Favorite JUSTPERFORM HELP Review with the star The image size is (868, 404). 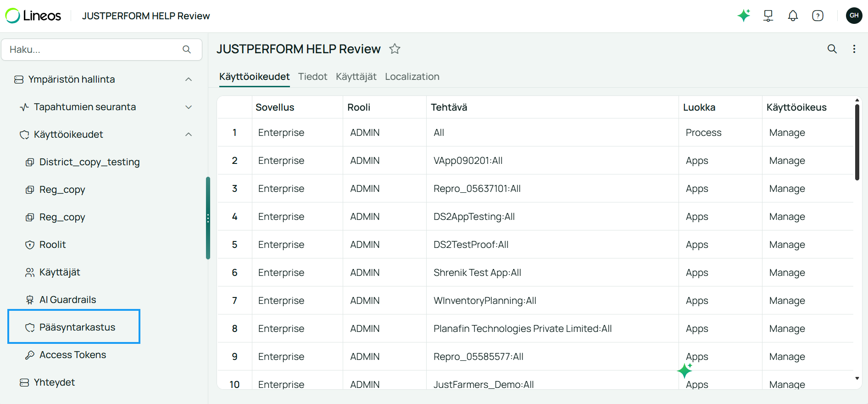(395, 49)
